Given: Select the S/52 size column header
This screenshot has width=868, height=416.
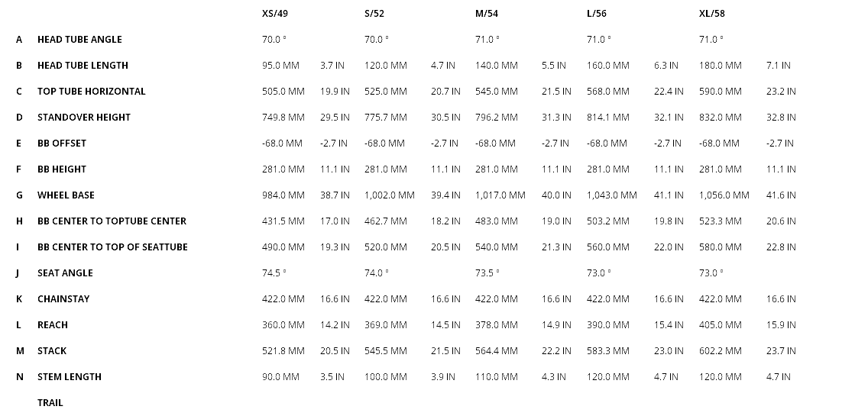Looking at the screenshot, I should point(379,14).
